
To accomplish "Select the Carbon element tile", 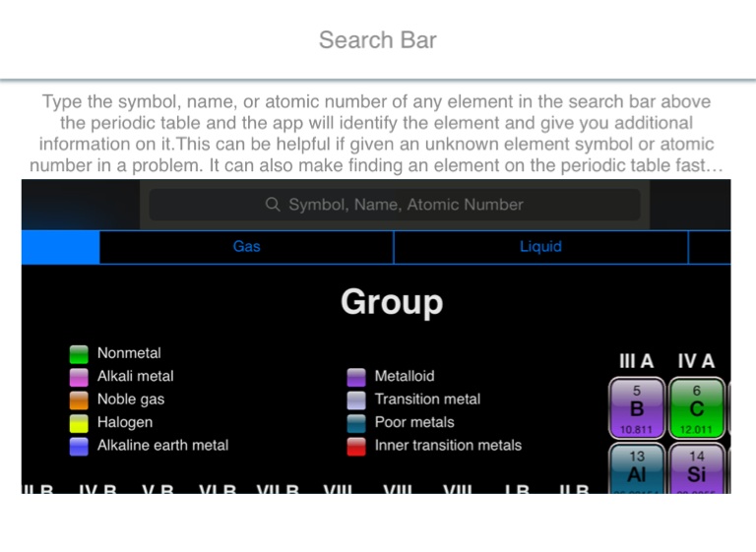I will (x=696, y=408).
